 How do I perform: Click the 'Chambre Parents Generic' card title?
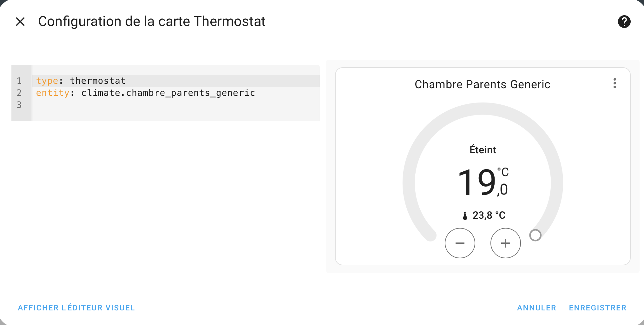[482, 84]
